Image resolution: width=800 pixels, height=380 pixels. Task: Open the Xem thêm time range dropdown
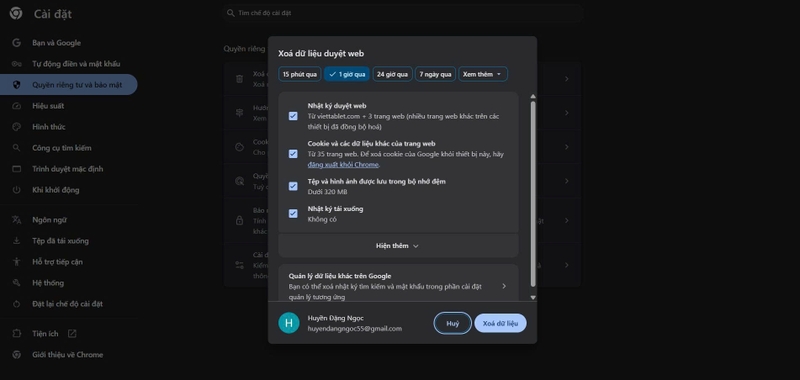(x=483, y=74)
